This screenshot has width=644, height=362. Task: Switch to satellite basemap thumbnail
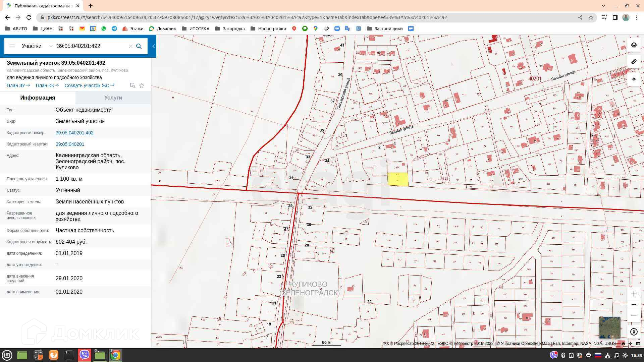point(609,327)
